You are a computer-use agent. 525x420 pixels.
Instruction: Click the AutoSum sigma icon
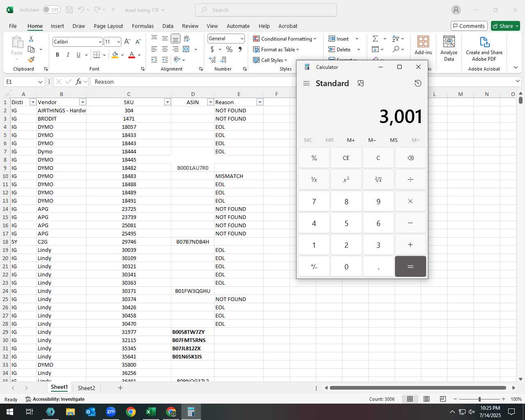coord(375,39)
